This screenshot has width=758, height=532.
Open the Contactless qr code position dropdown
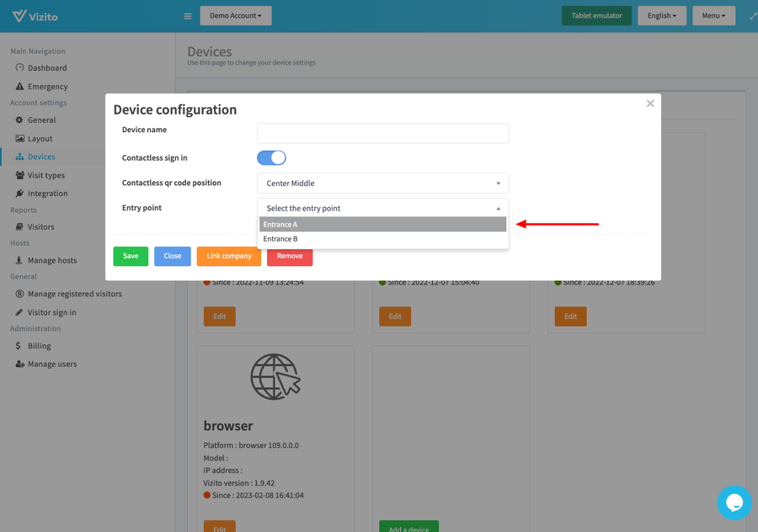(382, 183)
